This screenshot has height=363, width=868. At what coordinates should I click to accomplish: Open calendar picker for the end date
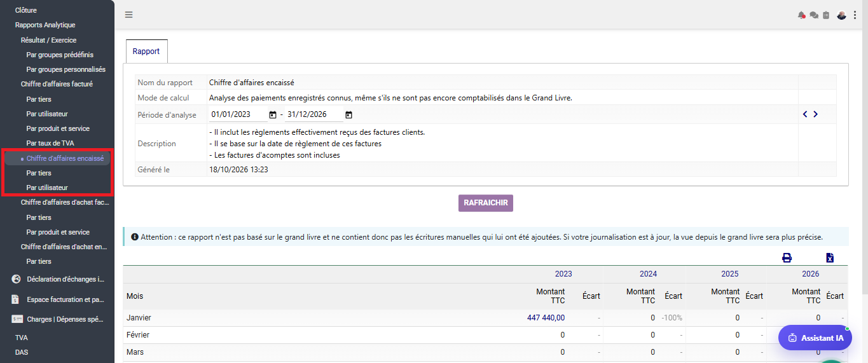348,115
